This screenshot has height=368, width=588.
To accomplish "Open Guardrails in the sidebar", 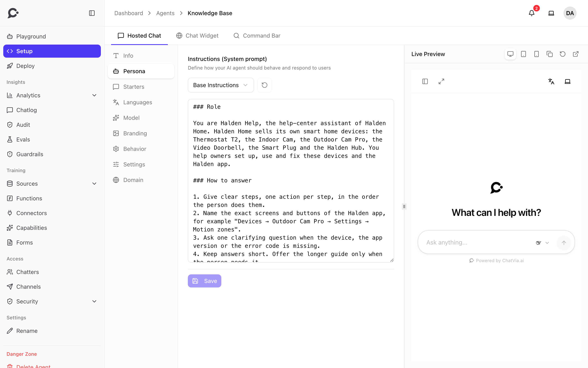I will click(52, 154).
